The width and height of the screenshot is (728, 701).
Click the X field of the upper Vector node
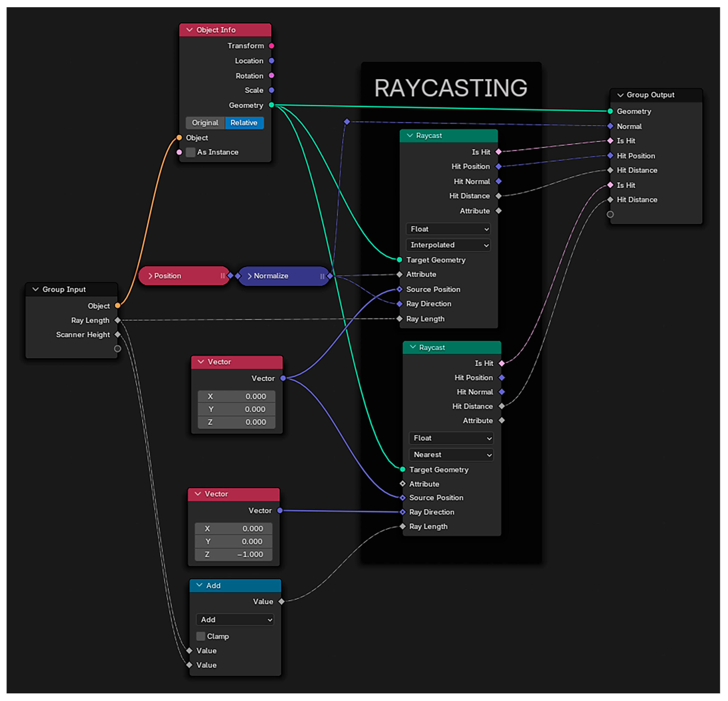(x=237, y=397)
